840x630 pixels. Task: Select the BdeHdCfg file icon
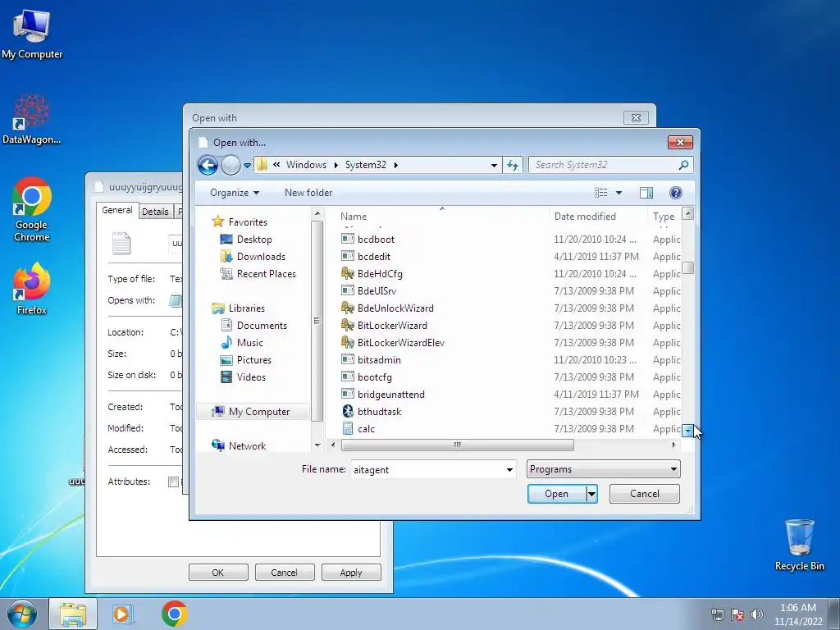348,274
